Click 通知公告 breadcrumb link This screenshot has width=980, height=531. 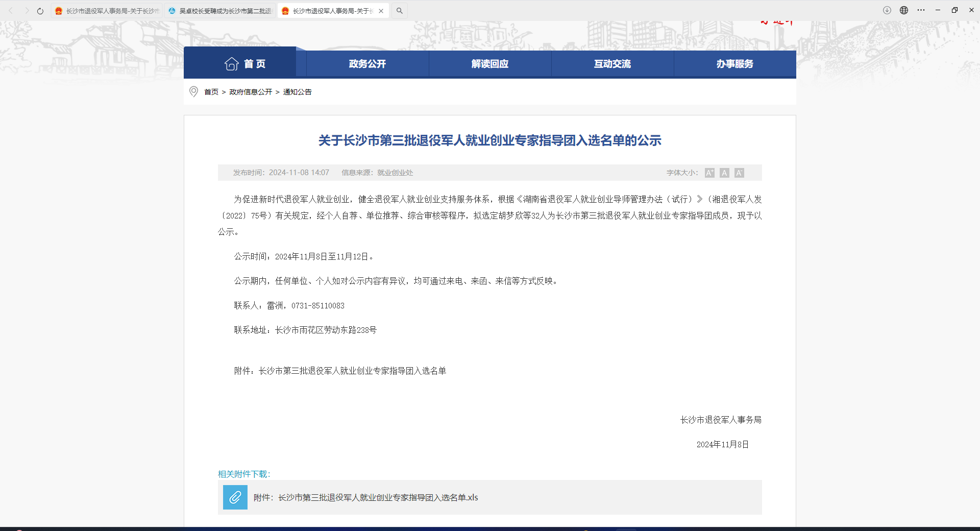(x=297, y=92)
